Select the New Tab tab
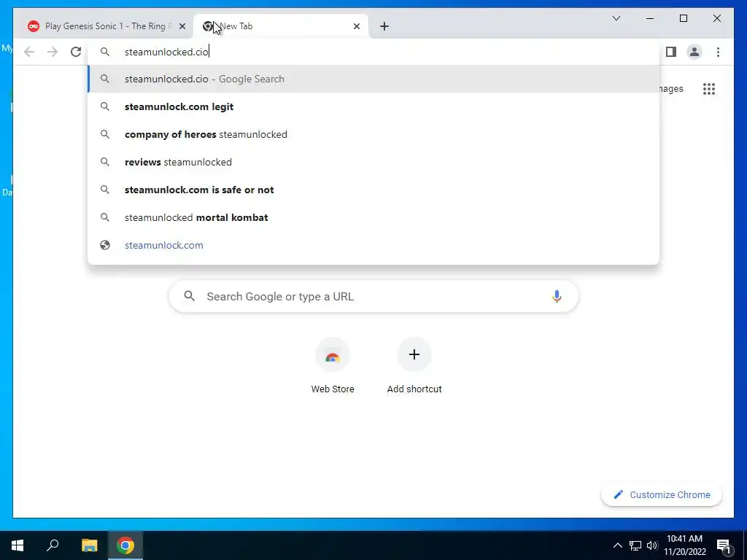The image size is (747, 560). coord(281,26)
